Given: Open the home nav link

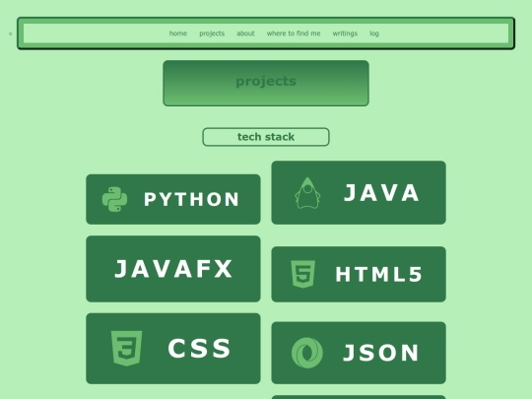Looking at the screenshot, I should [178, 33].
